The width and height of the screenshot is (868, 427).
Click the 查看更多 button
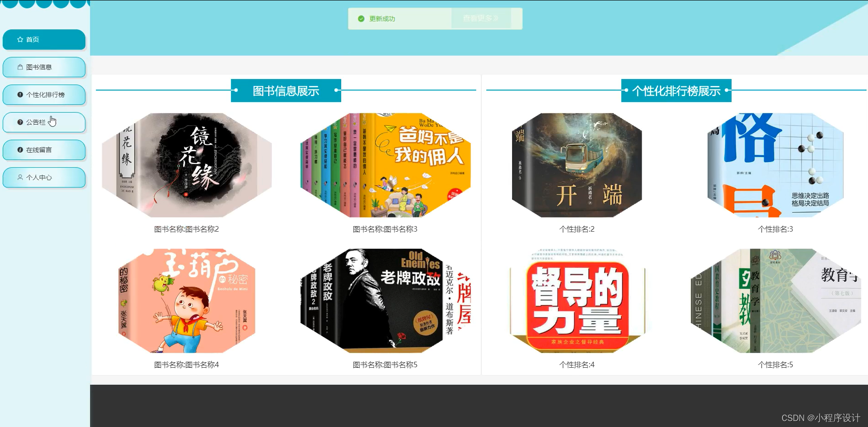point(481,18)
